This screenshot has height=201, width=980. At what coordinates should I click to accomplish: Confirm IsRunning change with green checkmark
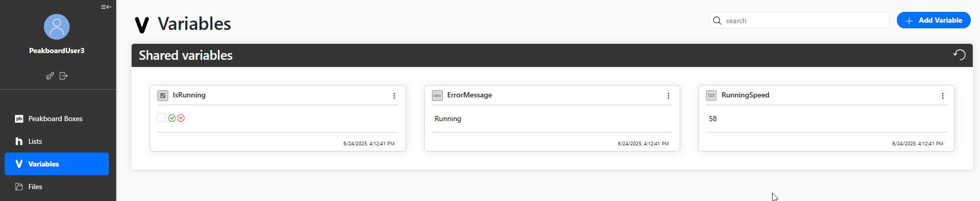(172, 118)
